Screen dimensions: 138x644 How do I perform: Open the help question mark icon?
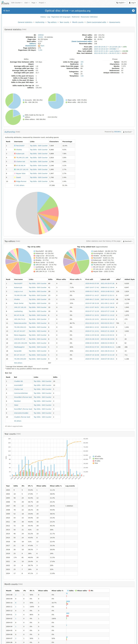click(x=133, y=11)
